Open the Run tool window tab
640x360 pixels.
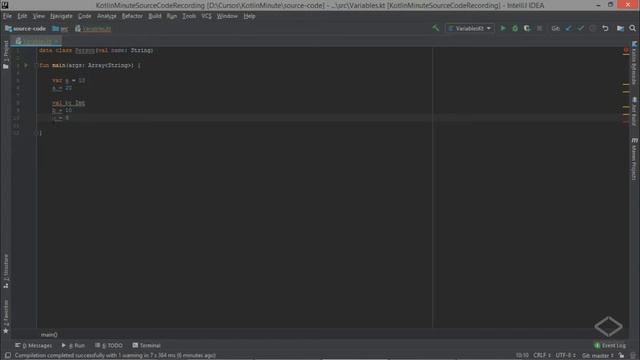73,345
